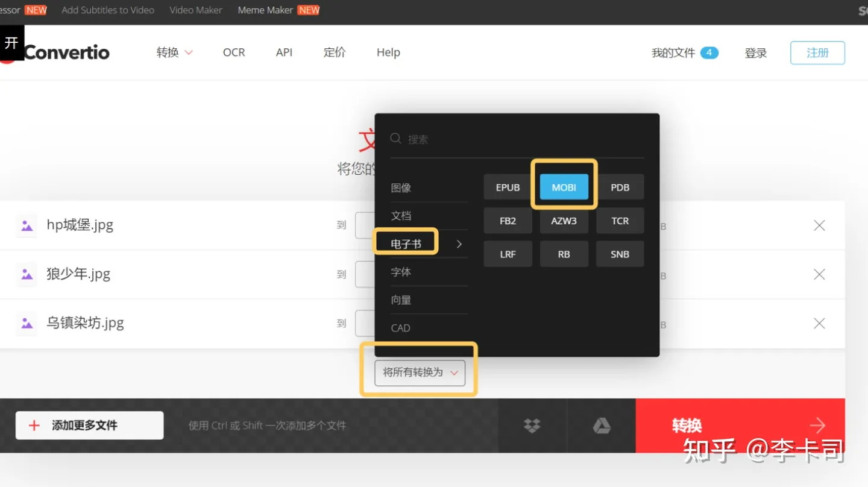Open the 定价 pricing page
The image size is (868, 487).
(x=335, y=52)
